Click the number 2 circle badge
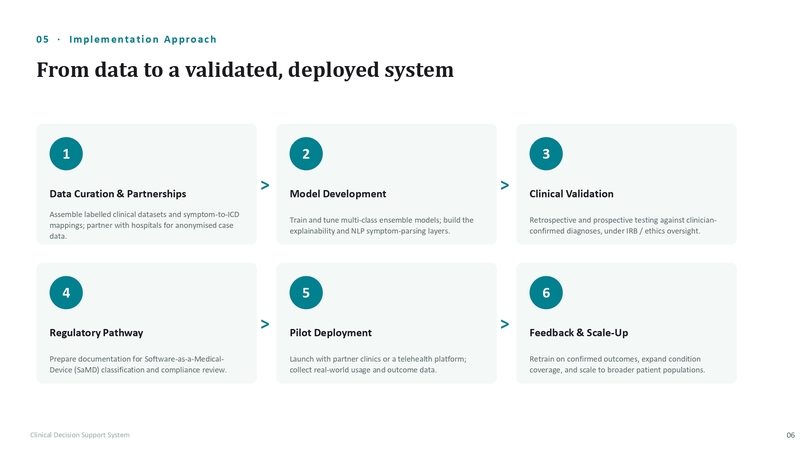This screenshot has height=453, width=806. tap(306, 154)
